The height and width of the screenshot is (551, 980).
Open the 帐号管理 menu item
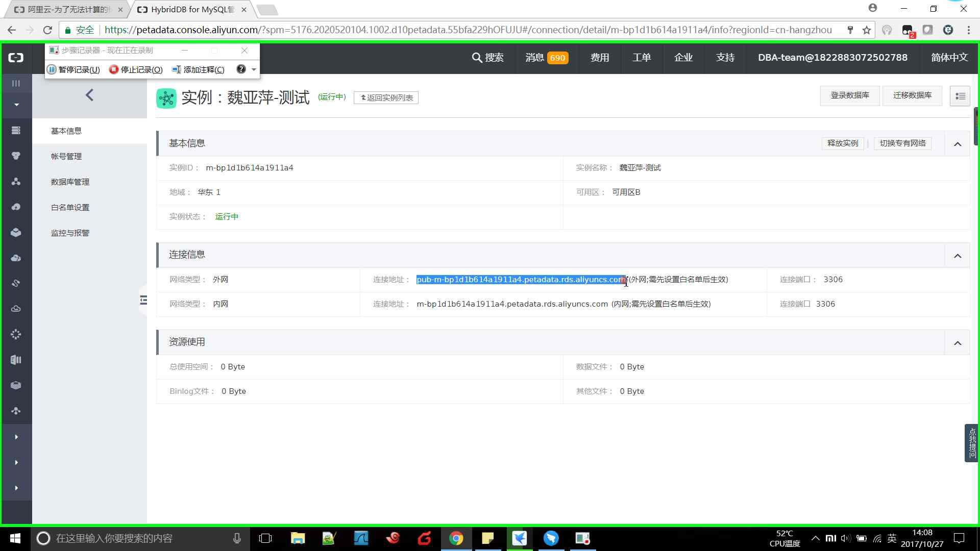[66, 157]
